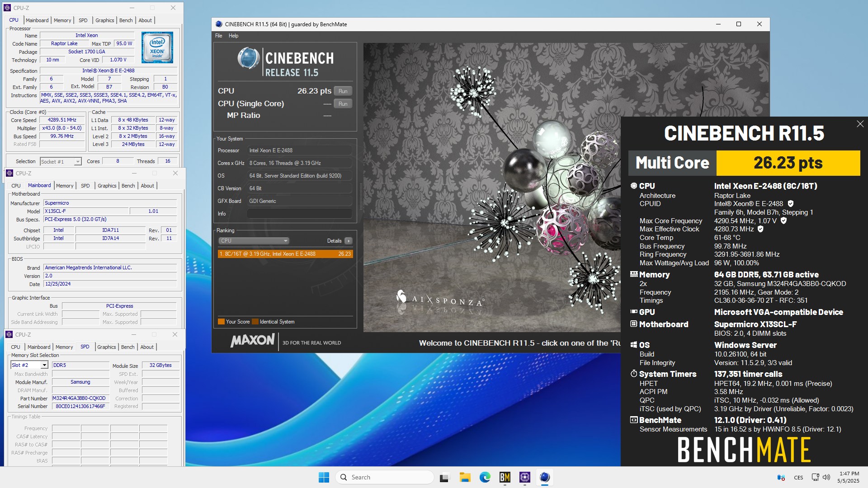Click the 26.23 pts Multi Core score
The width and height of the screenshot is (868, 488).
[788, 163]
